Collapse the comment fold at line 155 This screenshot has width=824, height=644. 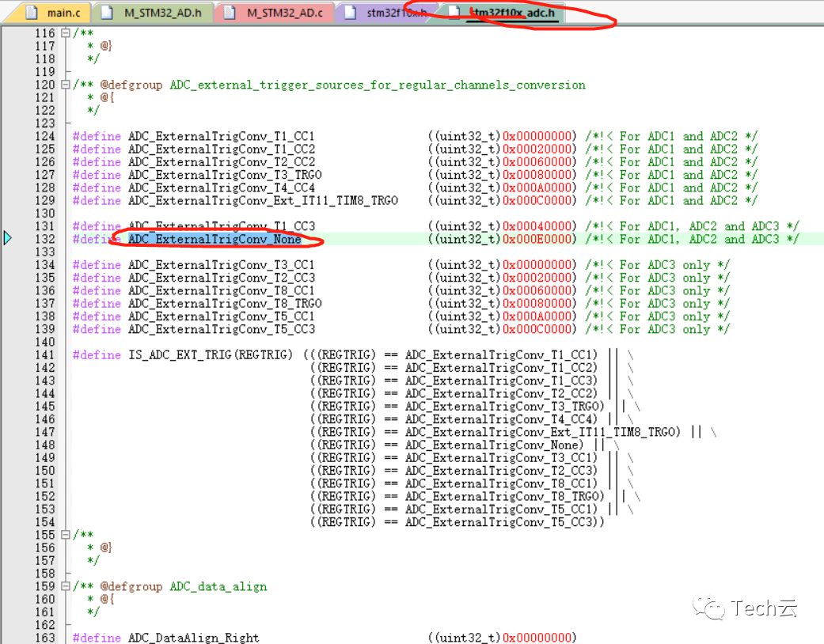click(x=66, y=534)
